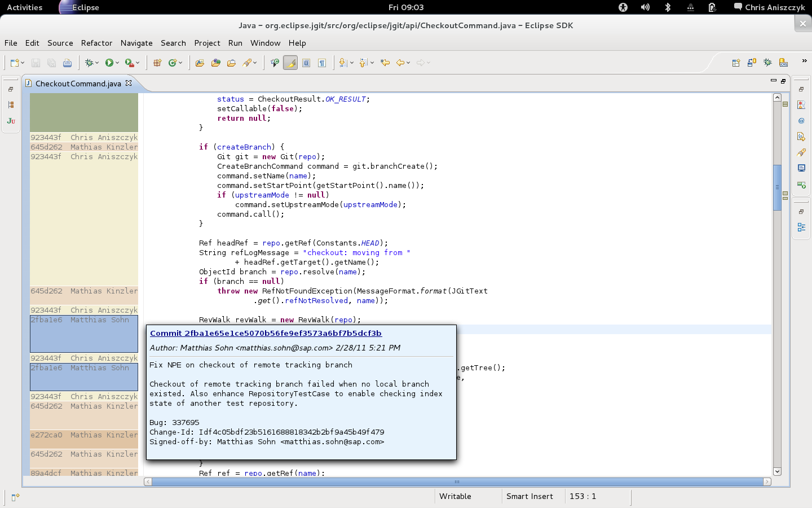This screenshot has height=508, width=812.
Task: Open the Refactor menu
Action: pos(96,43)
